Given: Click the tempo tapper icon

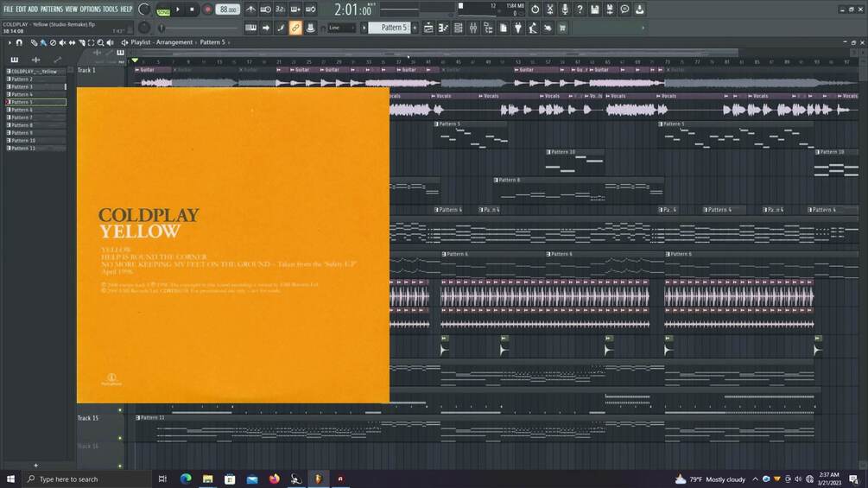Looking at the screenshot, I should click(x=533, y=28).
